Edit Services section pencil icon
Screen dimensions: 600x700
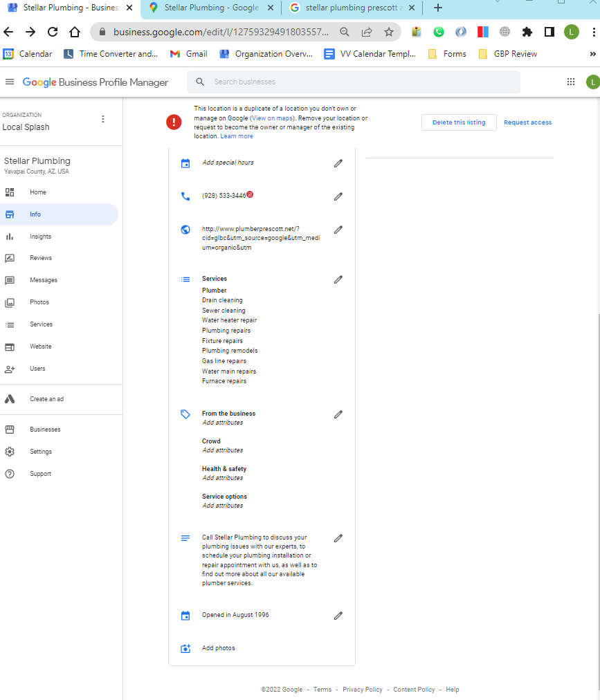338,279
